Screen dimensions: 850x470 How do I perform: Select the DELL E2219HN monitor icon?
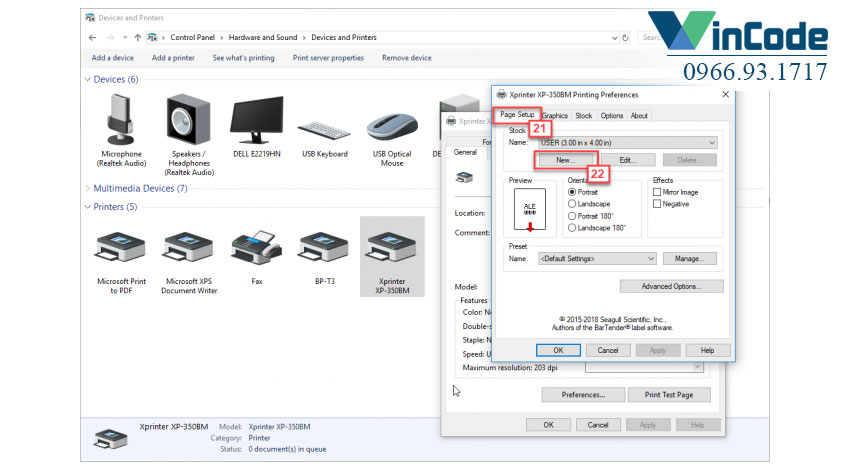[x=256, y=120]
